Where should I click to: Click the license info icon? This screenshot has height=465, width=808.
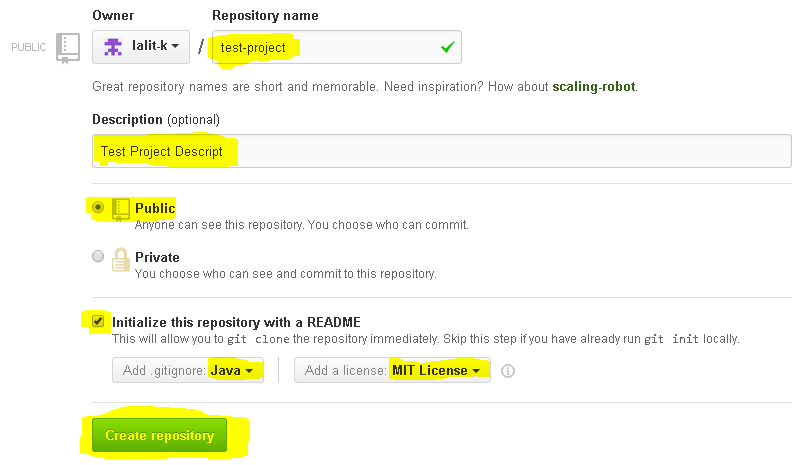click(508, 371)
